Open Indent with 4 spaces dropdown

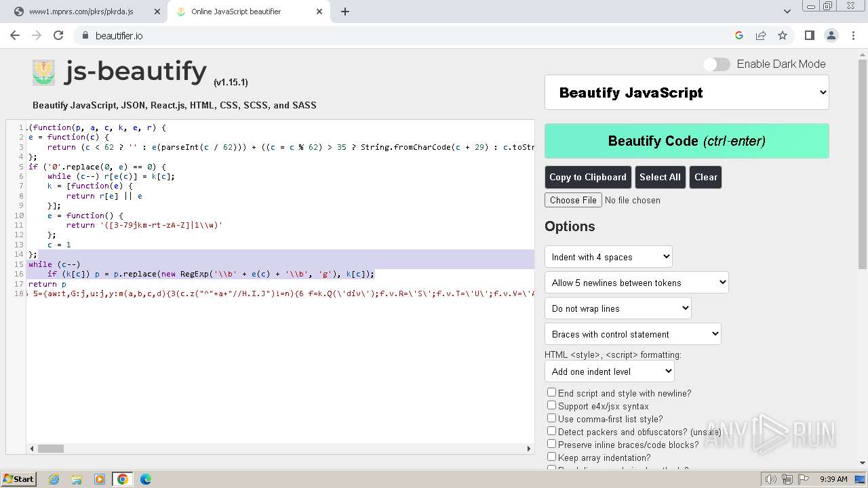point(608,257)
